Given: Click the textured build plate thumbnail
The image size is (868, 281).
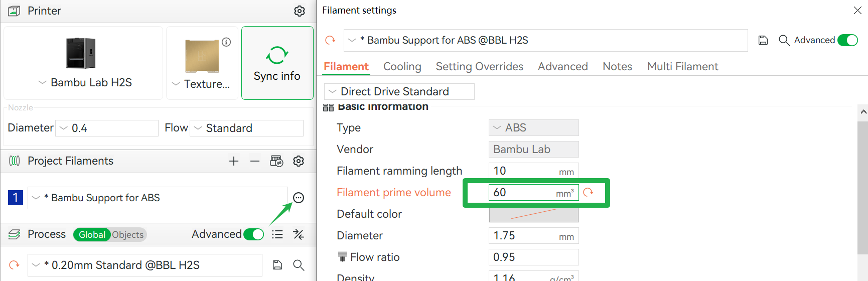Looking at the screenshot, I should tap(202, 56).
